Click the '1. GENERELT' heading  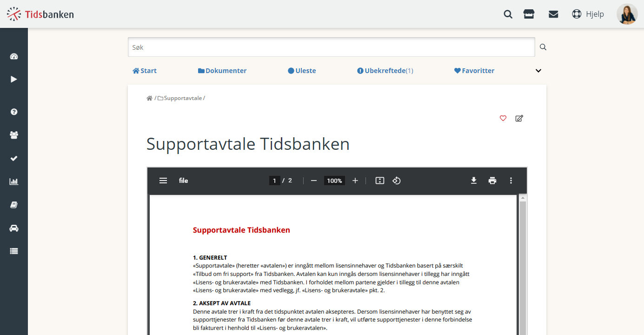coord(210,257)
